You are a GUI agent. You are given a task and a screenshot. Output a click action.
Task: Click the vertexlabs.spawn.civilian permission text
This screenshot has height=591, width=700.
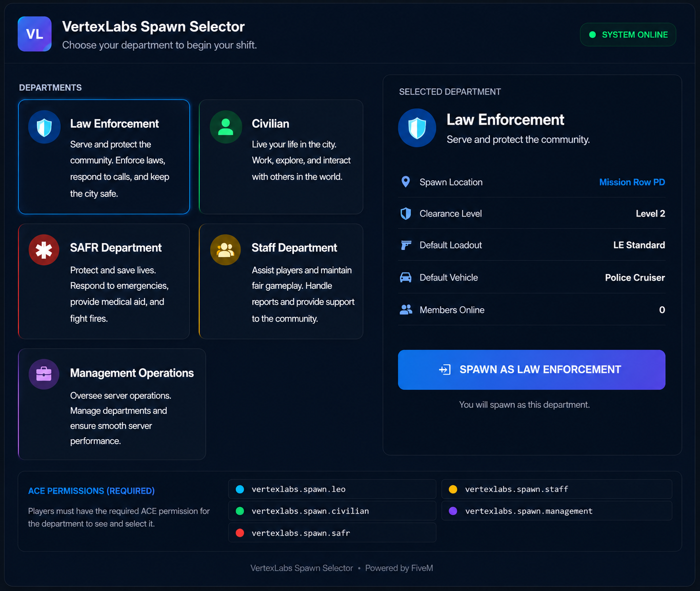tap(310, 511)
